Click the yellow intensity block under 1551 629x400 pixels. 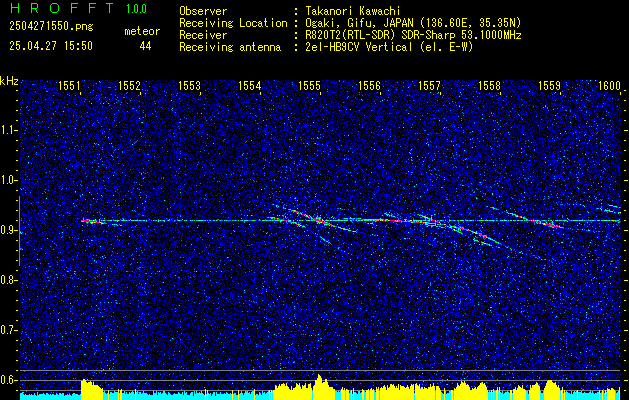(x=92, y=390)
